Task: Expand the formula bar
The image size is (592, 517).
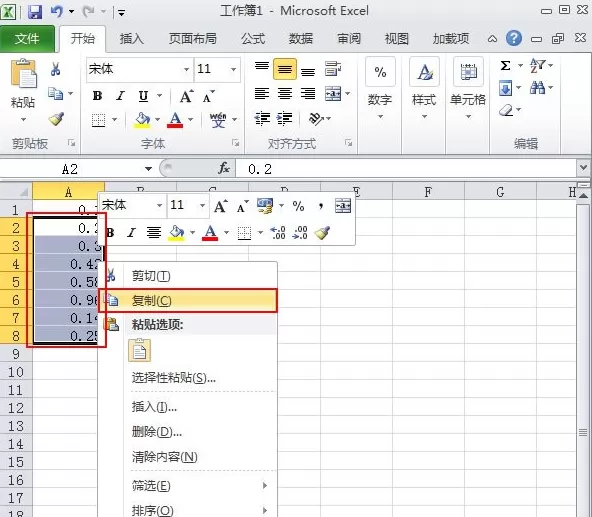Action: [x=584, y=167]
